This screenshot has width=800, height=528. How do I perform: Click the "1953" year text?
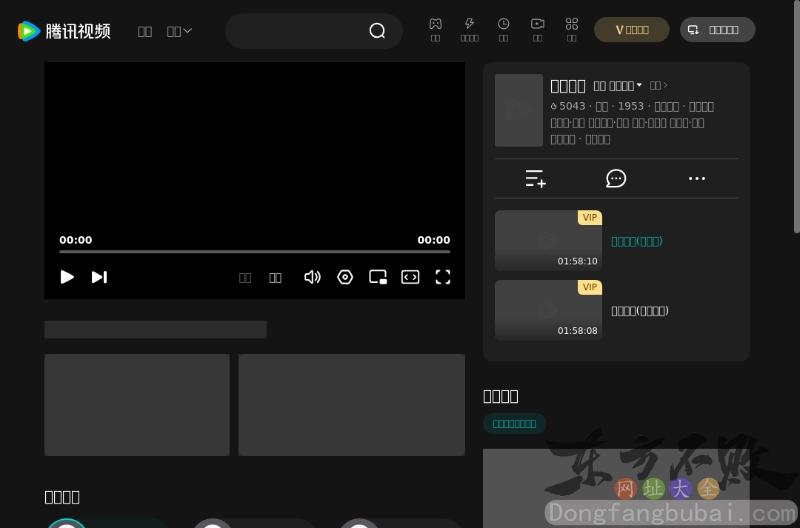[x=631, y=106]
